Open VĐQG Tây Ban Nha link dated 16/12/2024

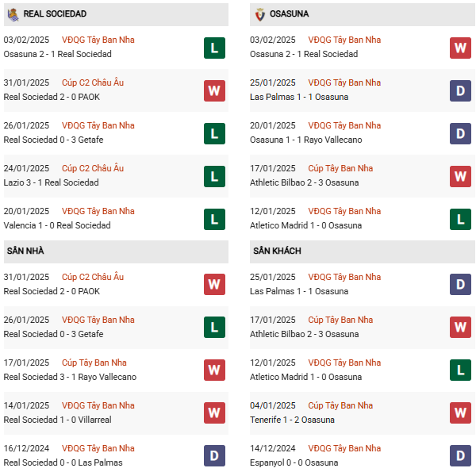pos(98,448)
